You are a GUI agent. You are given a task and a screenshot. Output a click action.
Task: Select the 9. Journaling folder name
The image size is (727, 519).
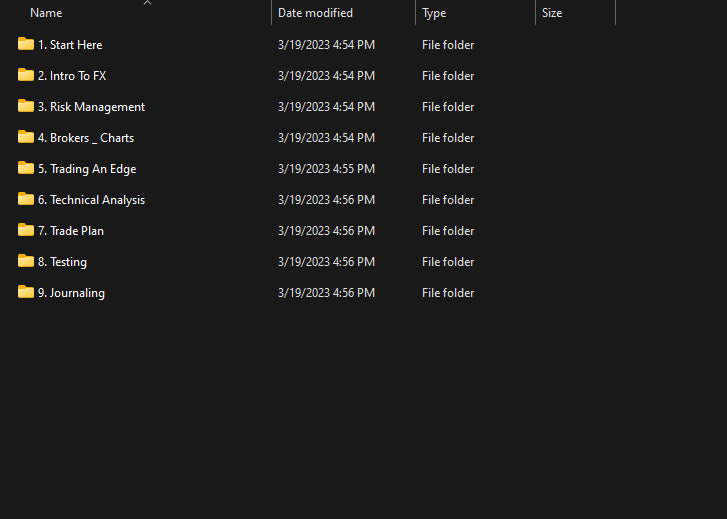click(71, 293)
